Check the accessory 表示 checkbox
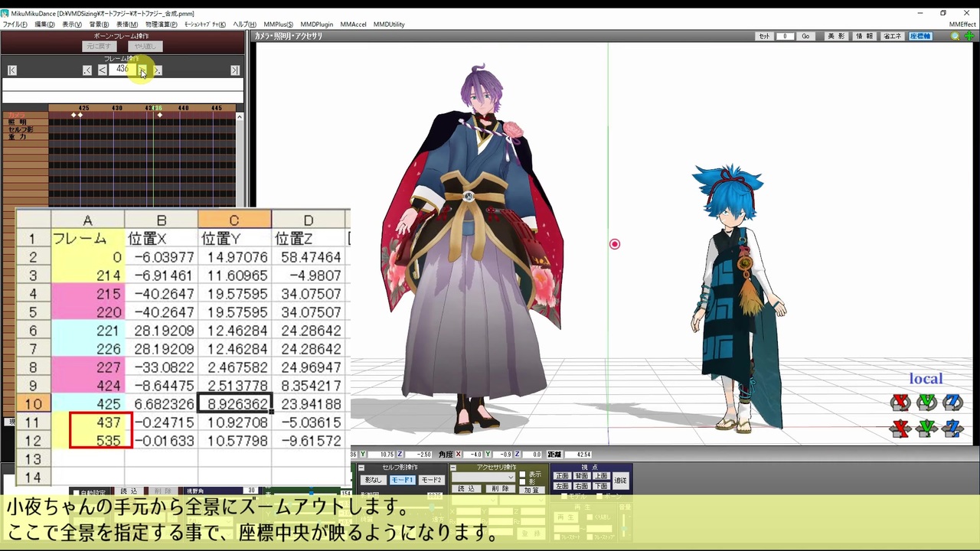The height and width of the screenshot is (551, 980). [x=523, y=474]
